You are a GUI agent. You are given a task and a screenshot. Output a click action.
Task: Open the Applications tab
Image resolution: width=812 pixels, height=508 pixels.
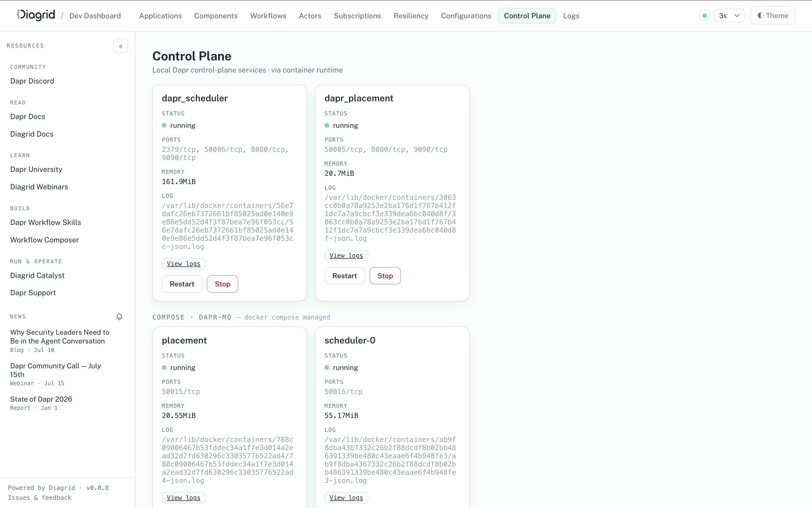tap(160, 16)
